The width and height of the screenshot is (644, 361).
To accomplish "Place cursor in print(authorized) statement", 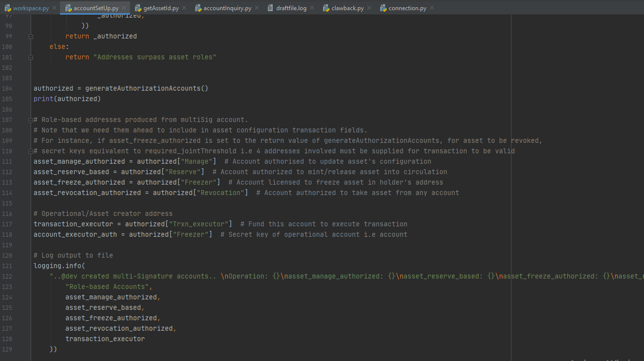I will coord(67,99).
